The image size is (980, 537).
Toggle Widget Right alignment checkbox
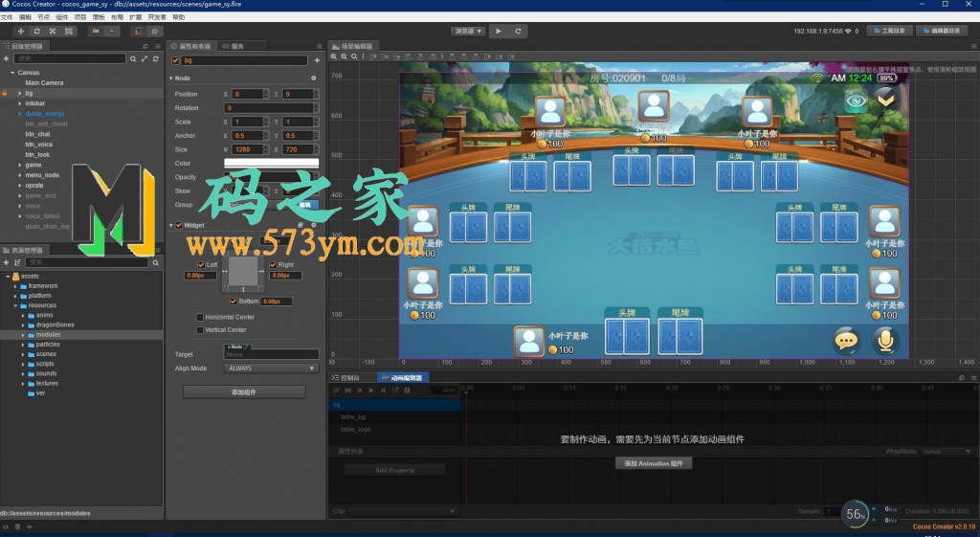click(273, 265)
